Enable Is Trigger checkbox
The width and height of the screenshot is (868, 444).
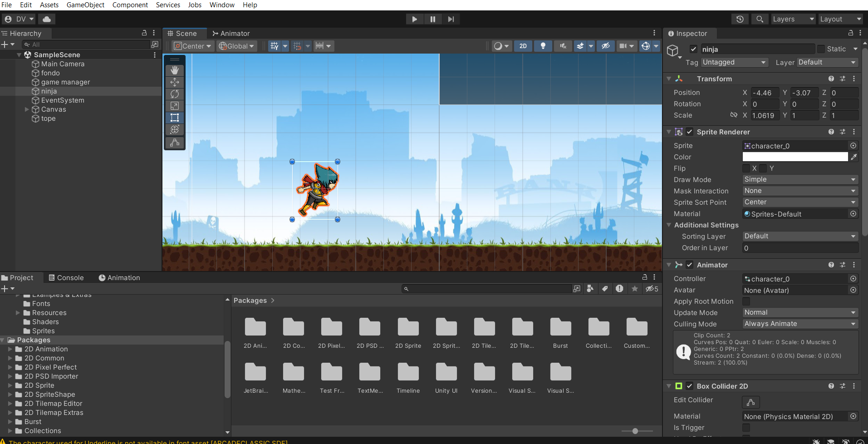[746, 428]
